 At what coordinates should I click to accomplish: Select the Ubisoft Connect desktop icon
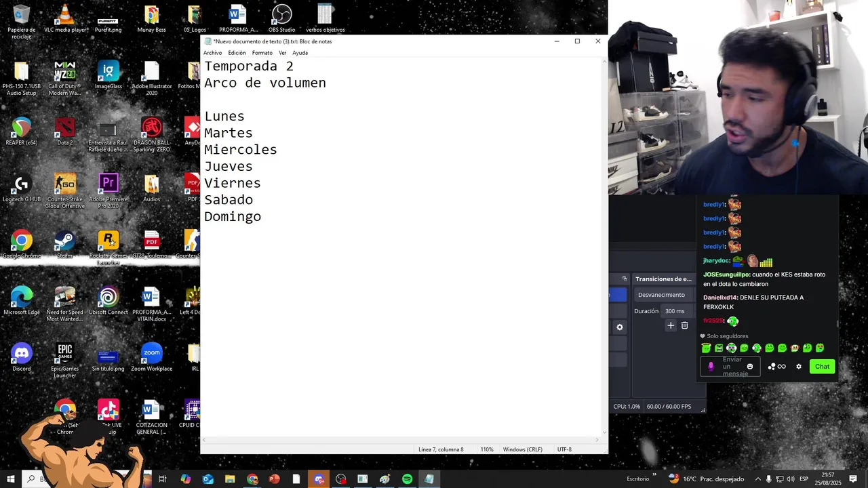pyautogui.click(x=108, y=301)
